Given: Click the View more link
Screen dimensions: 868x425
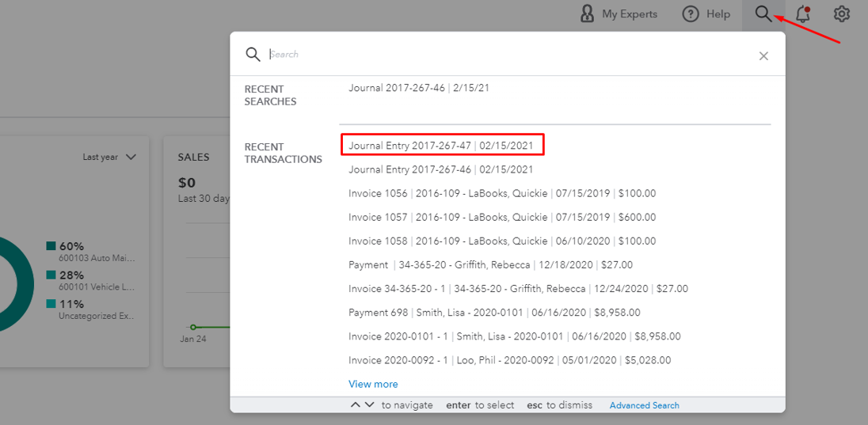Looking at the screenshot, I should pyautogui.click(x=373, y=384).
